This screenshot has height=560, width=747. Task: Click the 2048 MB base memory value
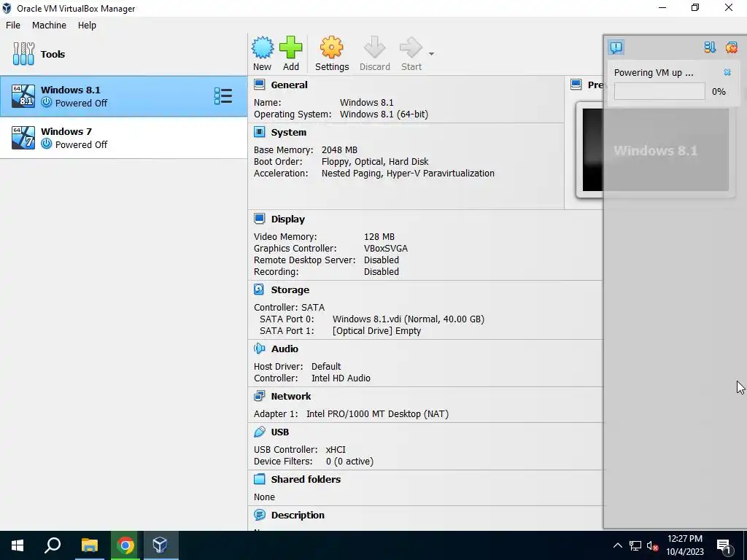339,150
